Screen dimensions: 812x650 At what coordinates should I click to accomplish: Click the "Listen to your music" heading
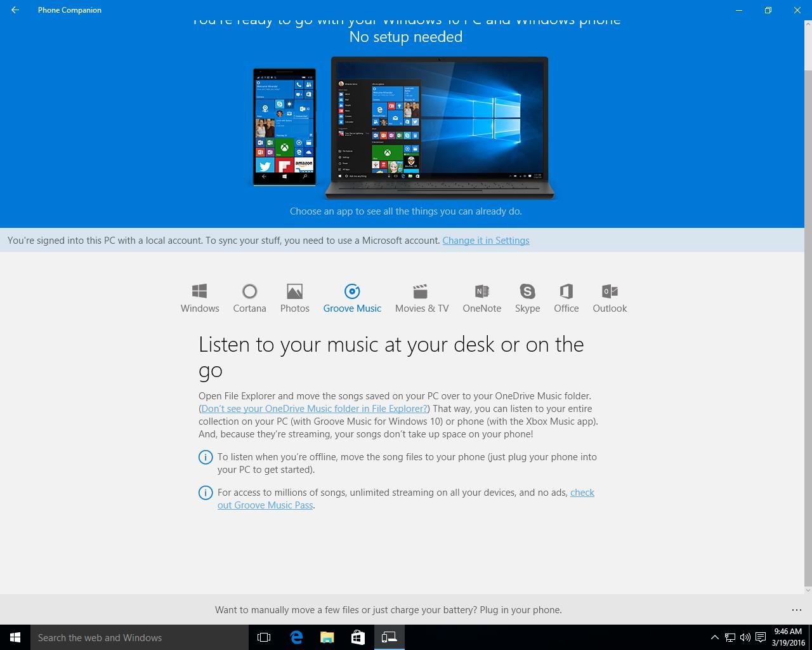click(391, 357)
